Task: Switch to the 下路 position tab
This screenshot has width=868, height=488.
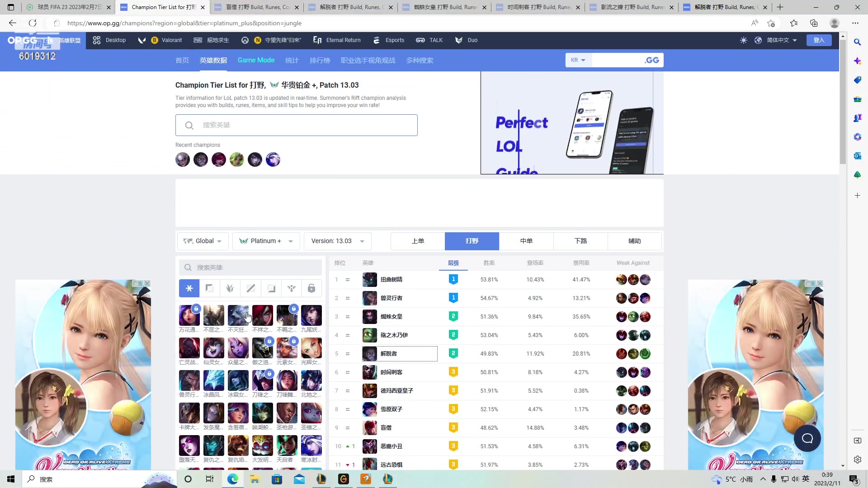Action: (580, 241)
